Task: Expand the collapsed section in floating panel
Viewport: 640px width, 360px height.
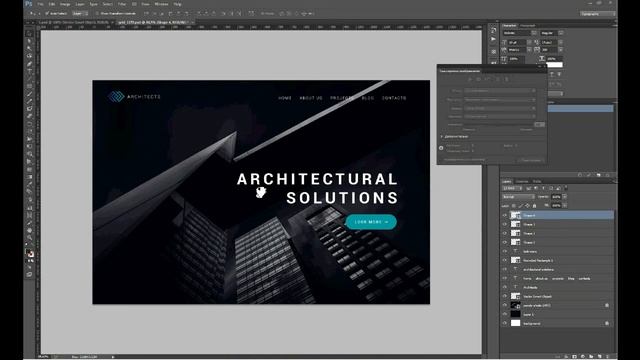Action: tap(442, 136)
